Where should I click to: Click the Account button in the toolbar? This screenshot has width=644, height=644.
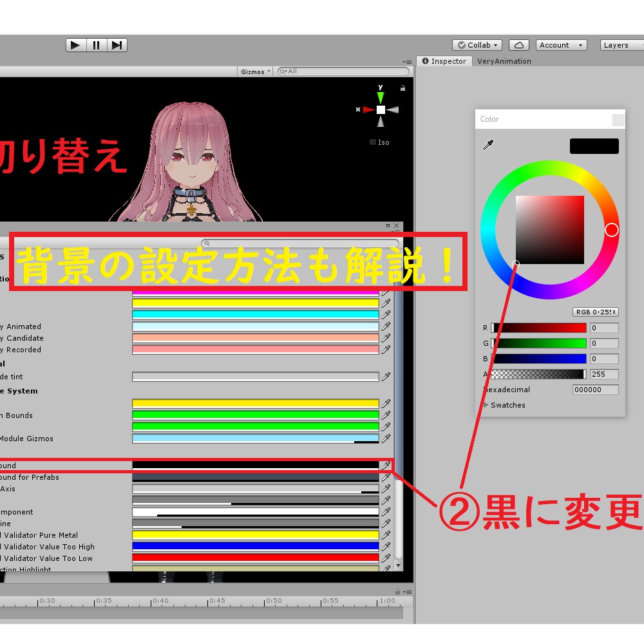click(x=560, y=44)
